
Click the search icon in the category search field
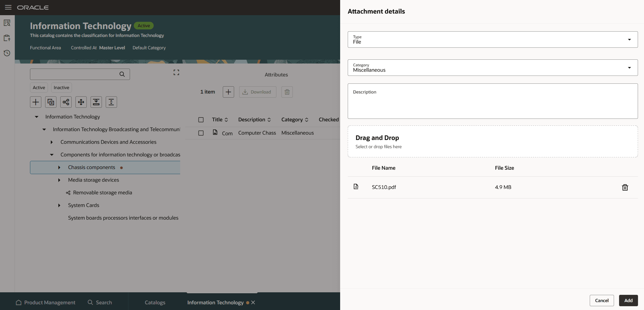(122, 74)
